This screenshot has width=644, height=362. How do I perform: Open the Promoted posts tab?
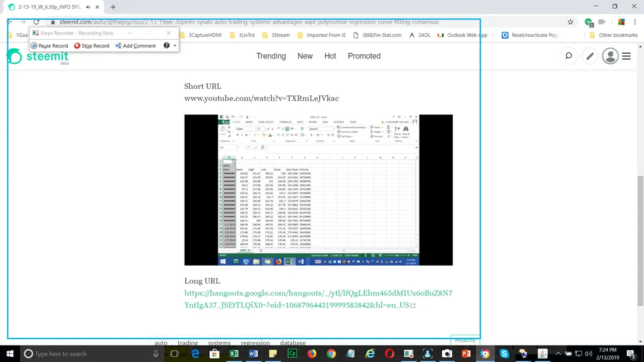tap(364, 56)
